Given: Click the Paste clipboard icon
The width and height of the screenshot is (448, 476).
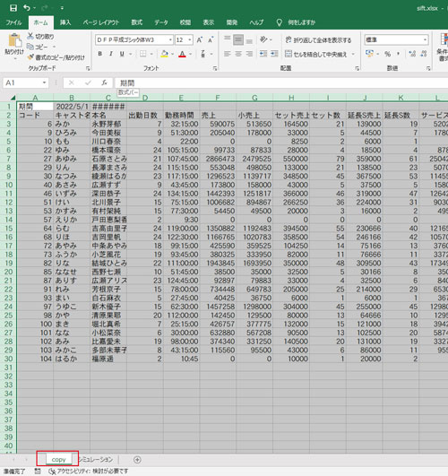Looking at the screenshot, I should (14, 40).
